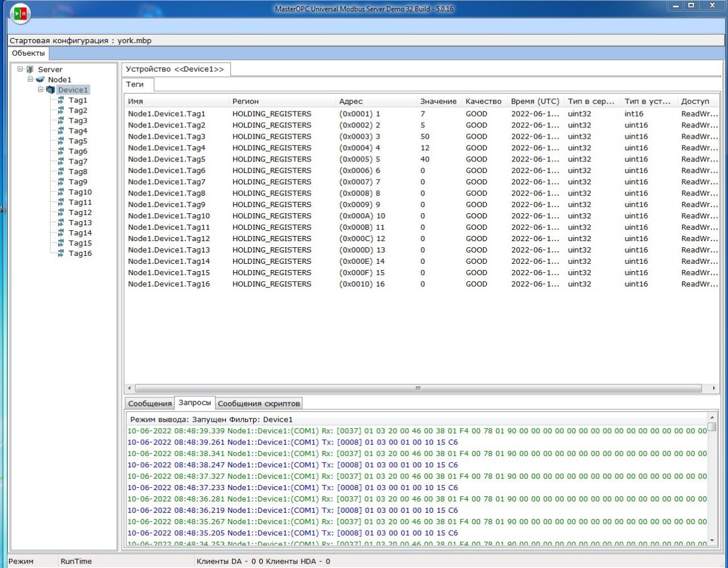Image resolution: width=728 pixels, height=568 pixels.
Task: Click the request log scroll-down arrow
Action: 712,541
